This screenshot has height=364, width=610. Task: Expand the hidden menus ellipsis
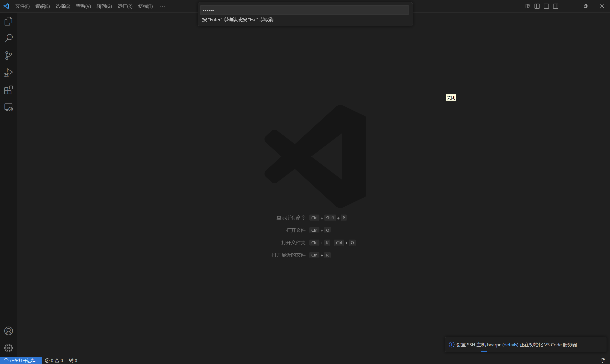pyautogui.click(x=162, y=6)
